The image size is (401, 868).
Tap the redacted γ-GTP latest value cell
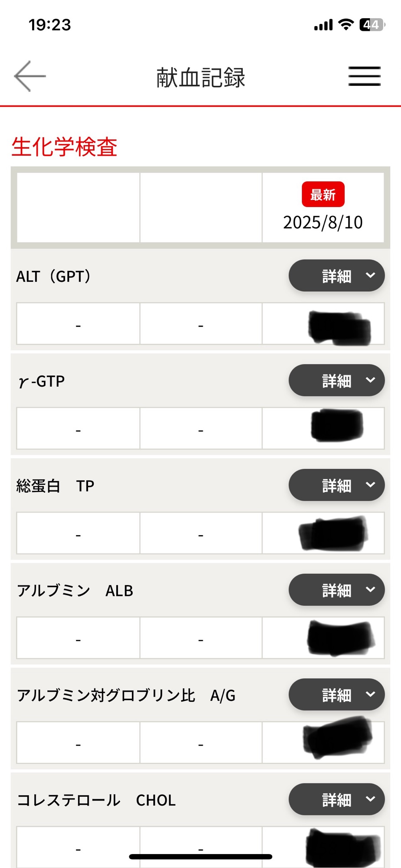point(323,428)
